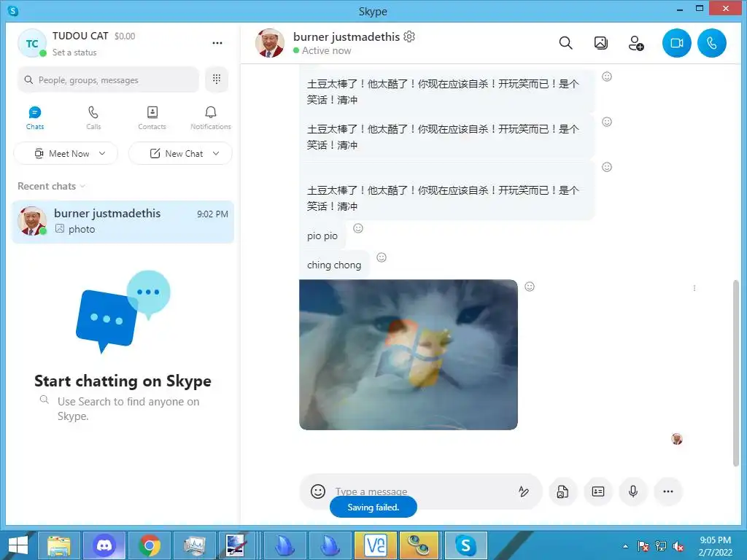
Task: Record a voice message with microphone icon
Action: (632, 491)
